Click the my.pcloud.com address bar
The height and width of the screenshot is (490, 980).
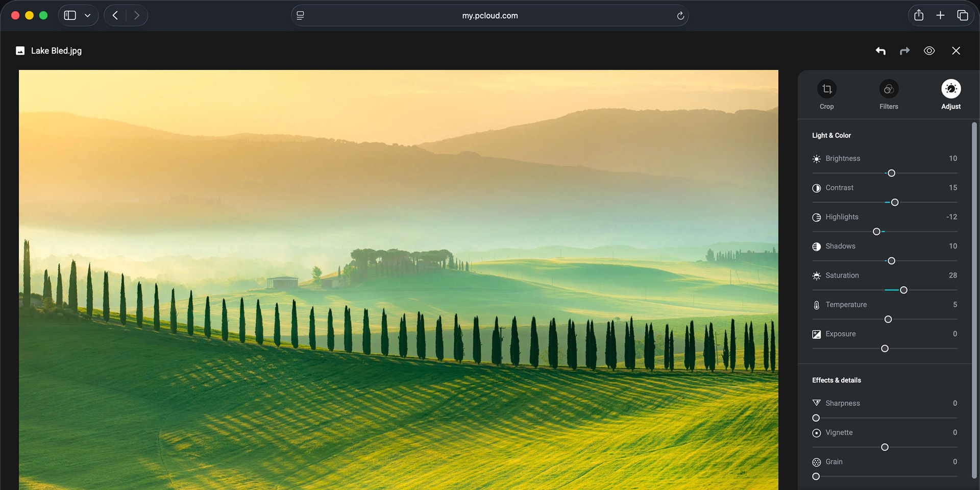click(x=489, y=15)
